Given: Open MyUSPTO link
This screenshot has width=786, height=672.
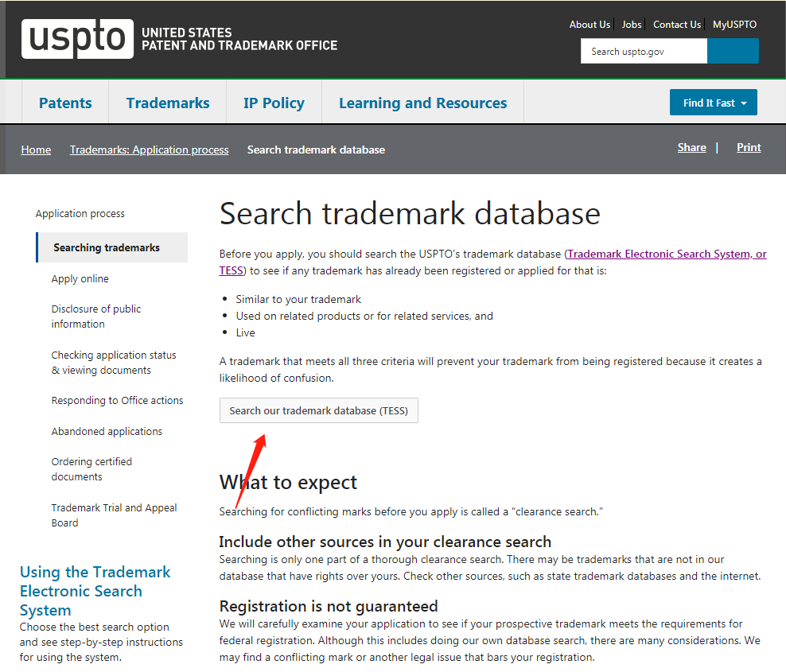Looking at the screenshot, I should (x=734, y=25).
